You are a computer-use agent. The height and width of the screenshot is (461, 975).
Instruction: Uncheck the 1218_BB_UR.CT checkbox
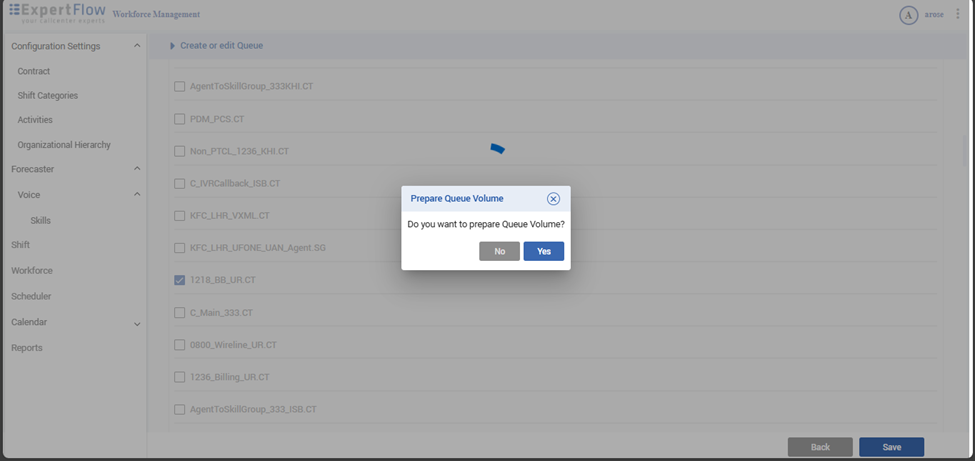pyautogui.click(x=180, y=280)
